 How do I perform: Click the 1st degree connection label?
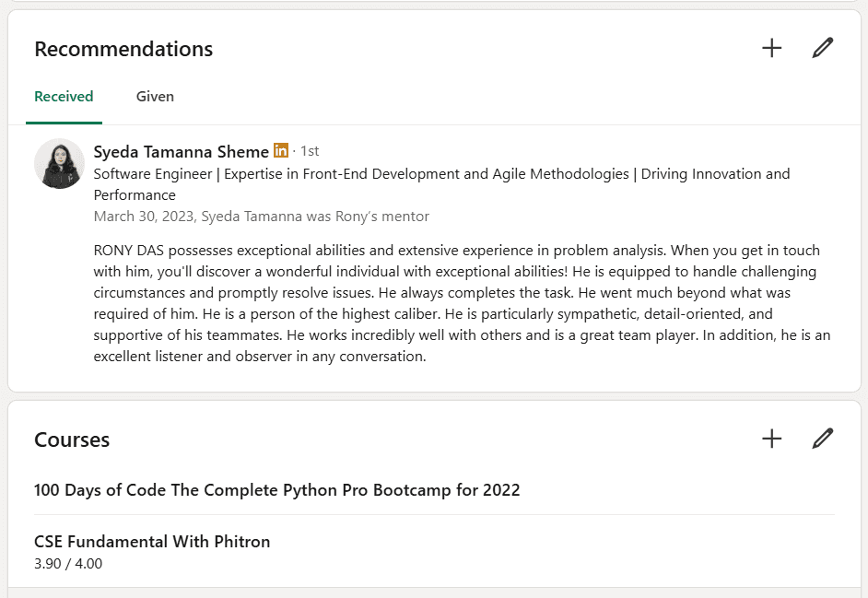point(310,151)
